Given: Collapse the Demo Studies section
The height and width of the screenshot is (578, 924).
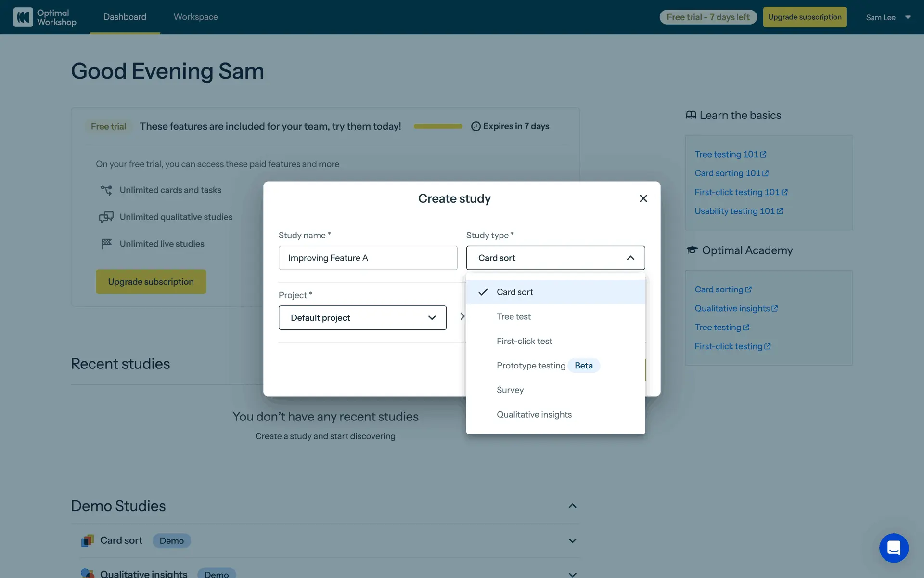Looking at the screenshot, I should tap(572, 506).
